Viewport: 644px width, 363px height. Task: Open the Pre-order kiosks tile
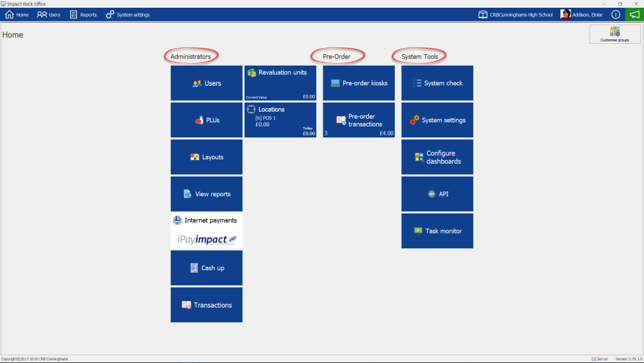[359, 83]
